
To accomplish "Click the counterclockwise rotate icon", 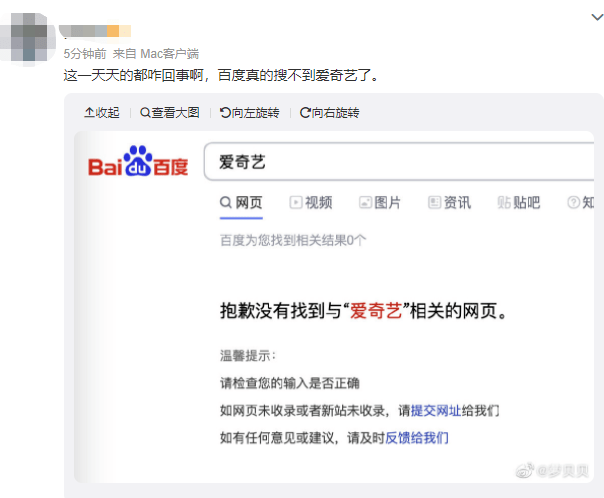I will [x=225, y=112].
